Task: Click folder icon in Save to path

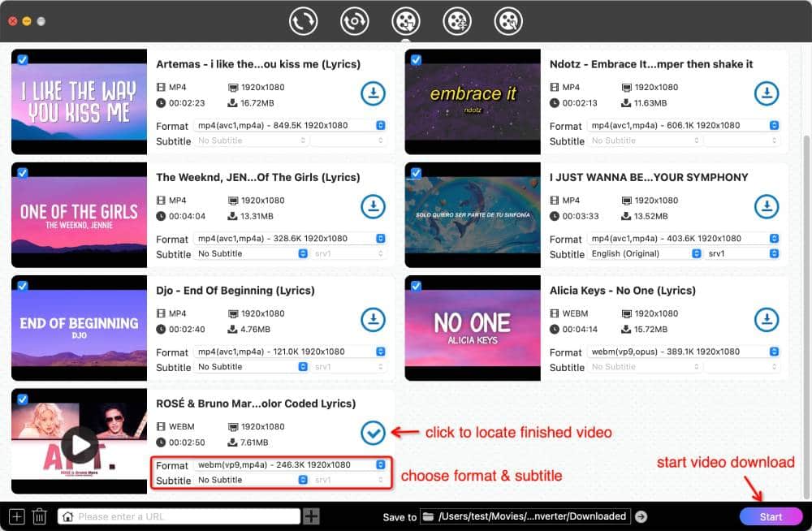Action: (x=428, y=516)
